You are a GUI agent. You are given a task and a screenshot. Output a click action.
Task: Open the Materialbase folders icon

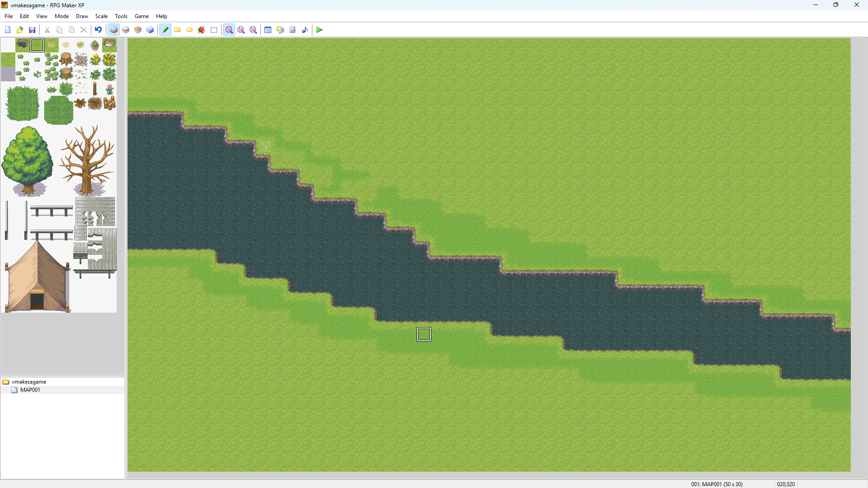(280, 30)
